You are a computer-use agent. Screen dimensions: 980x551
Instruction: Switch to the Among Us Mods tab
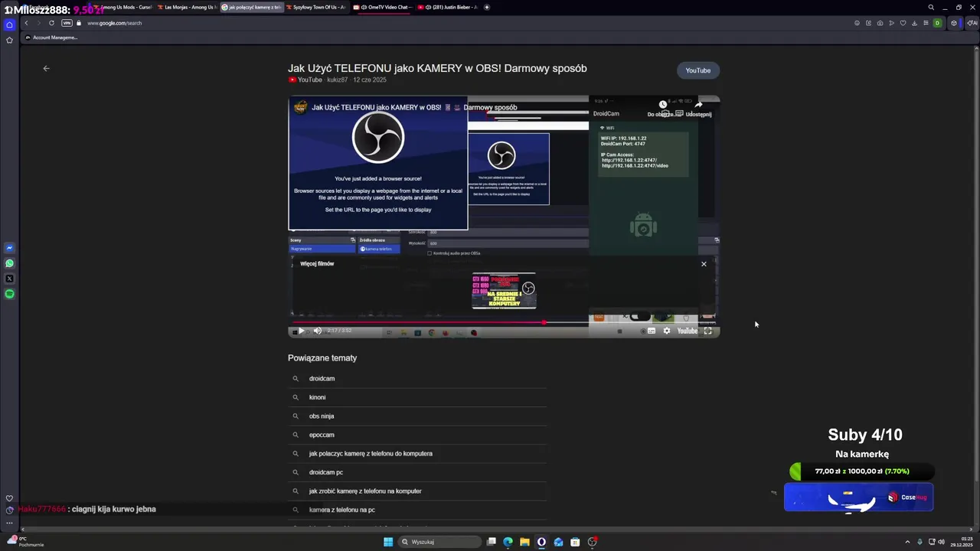point(122,7)
